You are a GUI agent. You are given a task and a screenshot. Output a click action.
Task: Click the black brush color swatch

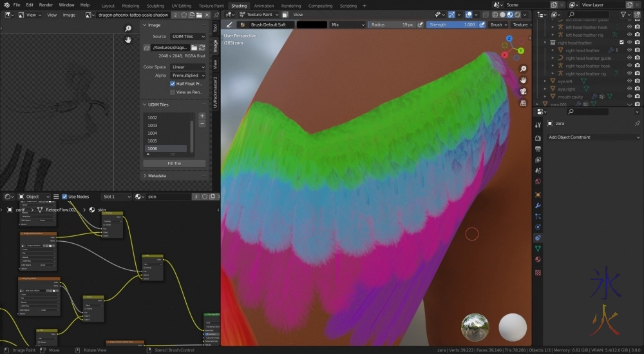pyautogui.click(x=312, y=25)
